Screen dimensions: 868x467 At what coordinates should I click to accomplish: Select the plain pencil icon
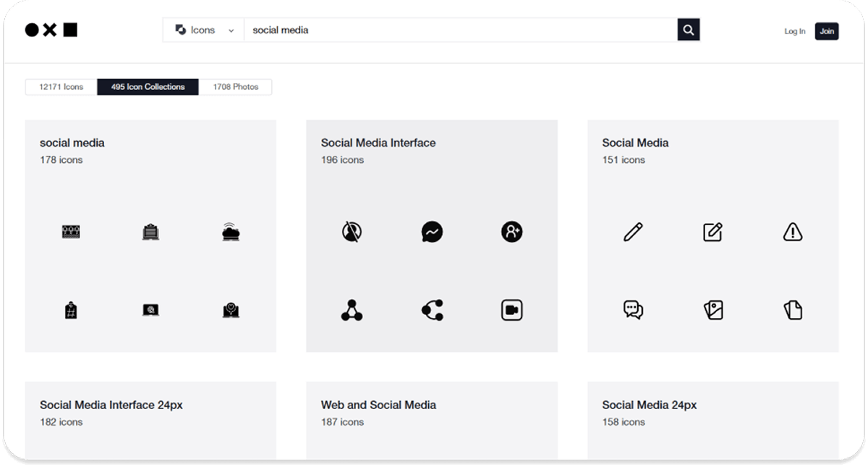(633, 232)
